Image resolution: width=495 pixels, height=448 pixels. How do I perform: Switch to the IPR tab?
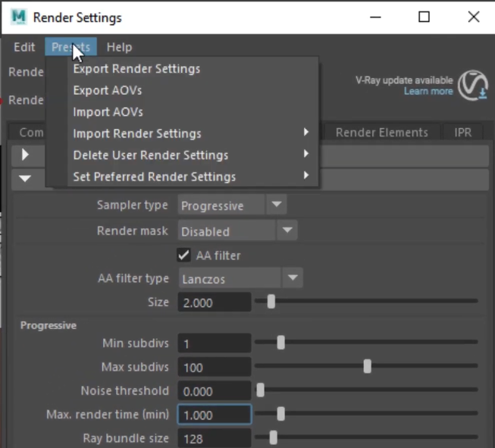coord(462,133)
